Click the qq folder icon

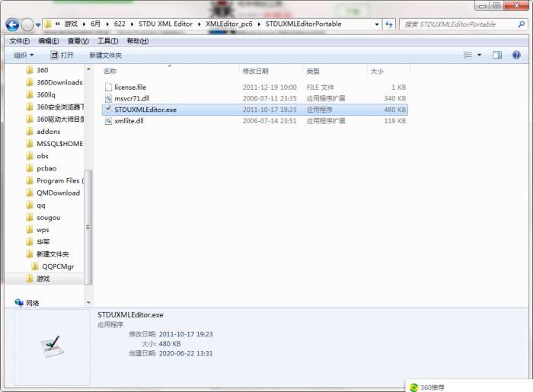(x=30, y=205)
